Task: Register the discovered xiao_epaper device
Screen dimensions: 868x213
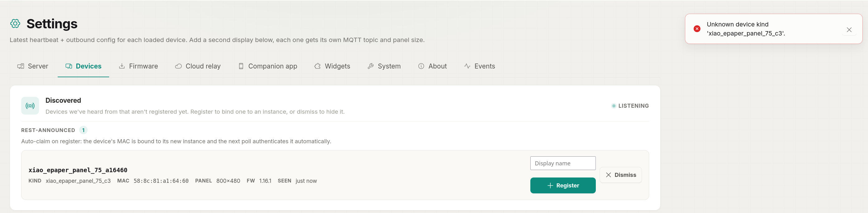Action: click(563, 185)
